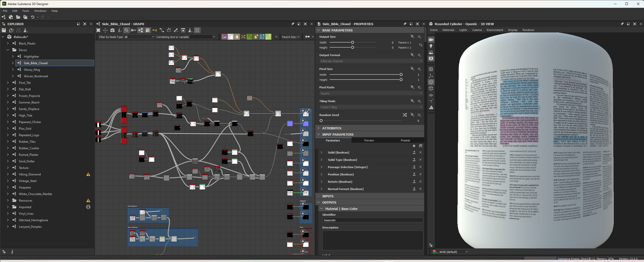
Task: Open the Filter by Node Type dropdown
Action: tap(139, 37)
